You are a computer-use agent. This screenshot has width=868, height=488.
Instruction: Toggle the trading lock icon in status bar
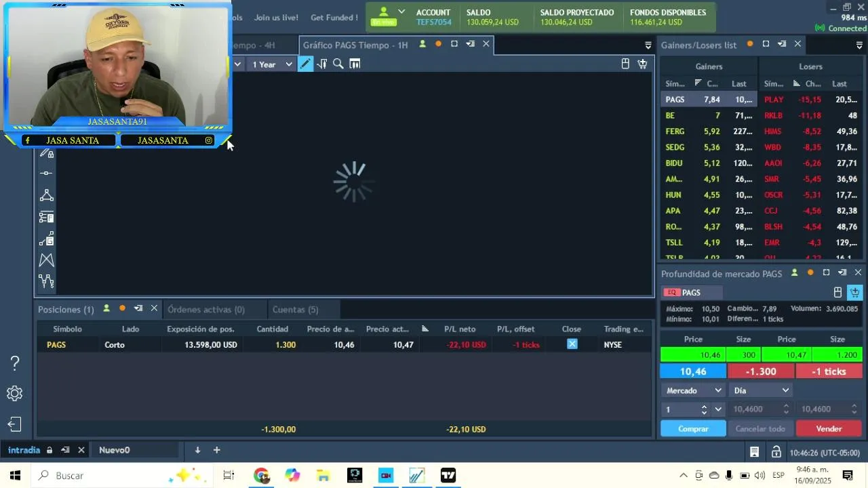[776, 452]
